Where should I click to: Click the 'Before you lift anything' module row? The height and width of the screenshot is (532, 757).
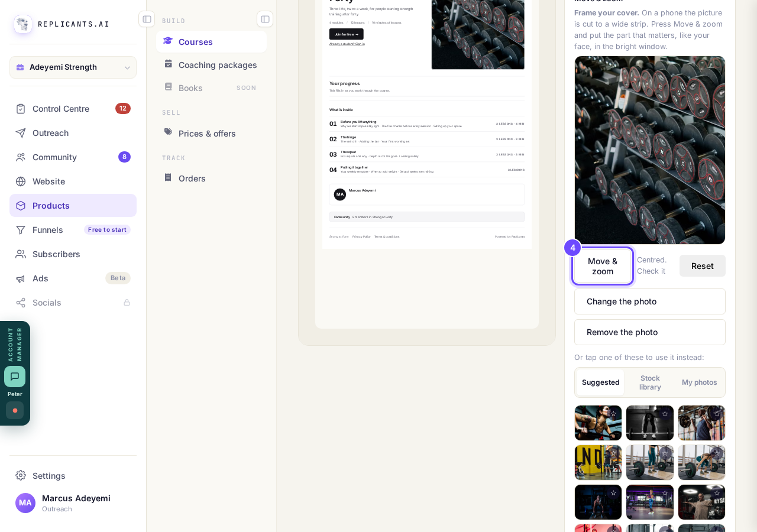427,124
